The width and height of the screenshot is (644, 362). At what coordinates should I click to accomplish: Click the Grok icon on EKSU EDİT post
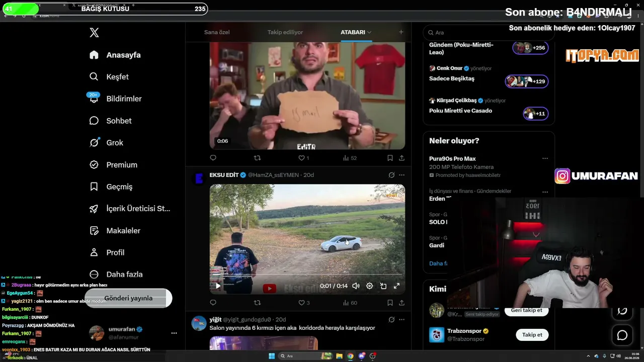click(x=391, y=175)
